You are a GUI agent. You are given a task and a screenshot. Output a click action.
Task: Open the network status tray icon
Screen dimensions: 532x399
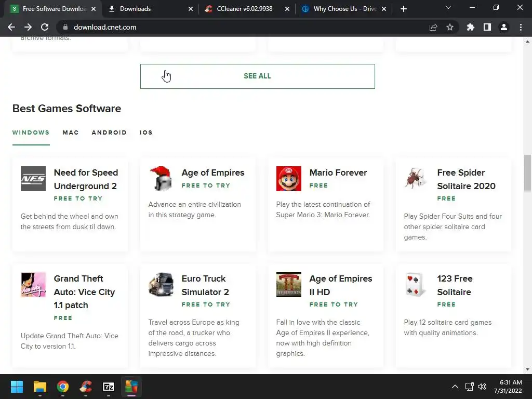point(469,387)
